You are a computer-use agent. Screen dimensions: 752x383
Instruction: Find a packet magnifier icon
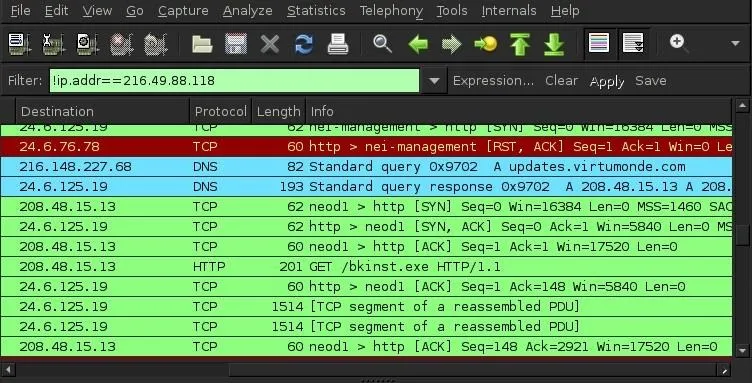coord(382,44)
